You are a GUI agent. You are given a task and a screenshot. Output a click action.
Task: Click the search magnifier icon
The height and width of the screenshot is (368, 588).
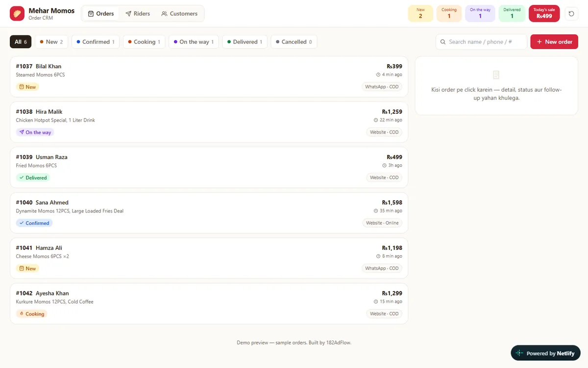tap(443, 42)
